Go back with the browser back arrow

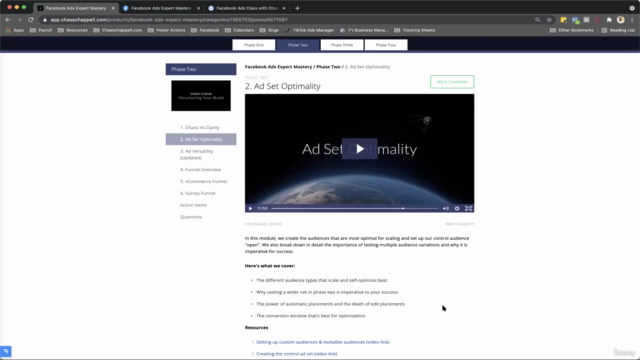8,20
